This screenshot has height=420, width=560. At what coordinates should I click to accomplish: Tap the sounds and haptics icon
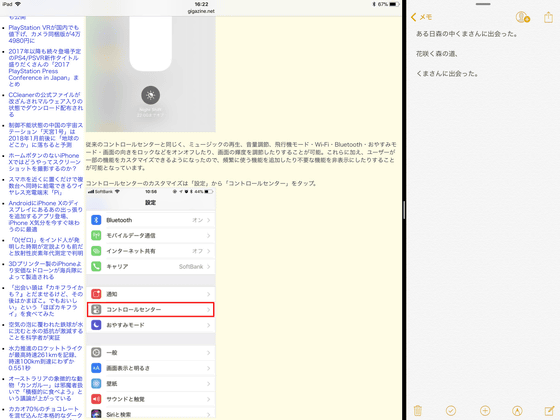tap(96, 399)
